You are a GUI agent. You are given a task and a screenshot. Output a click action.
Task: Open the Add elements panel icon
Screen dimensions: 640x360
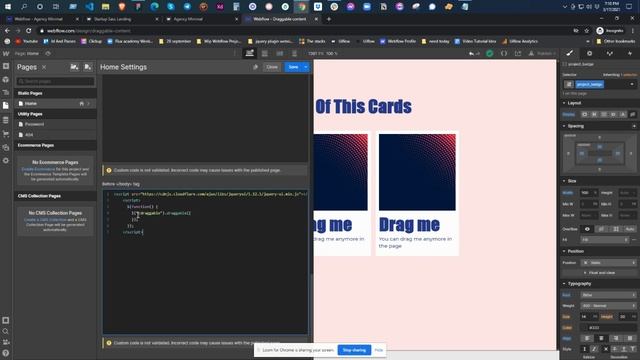[x=6, y=66]
